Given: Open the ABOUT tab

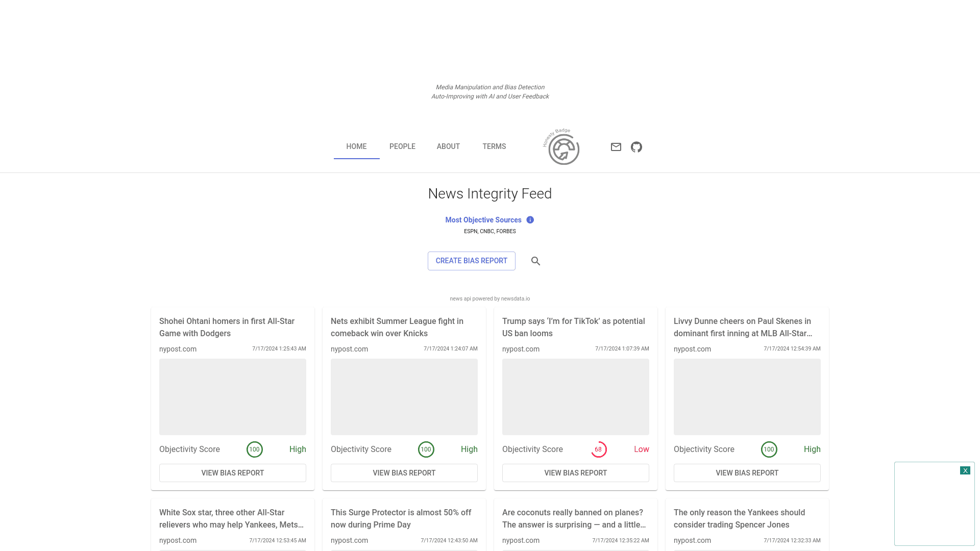Looking at the screenshot, I should [448, 146].
